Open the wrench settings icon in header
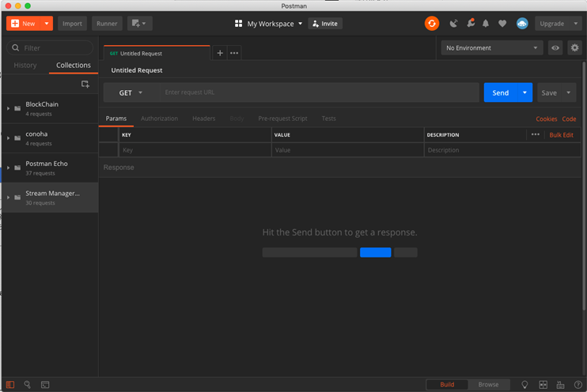 coord(471,23)
